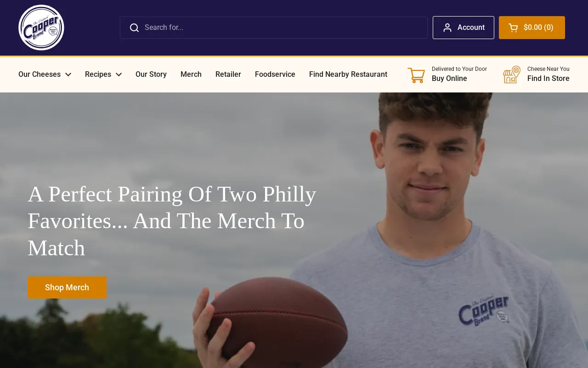Open the shopping cart icon in header
The width and height of the screenshot is (588, 368).
pyautogui.click(x=513, y=28)
